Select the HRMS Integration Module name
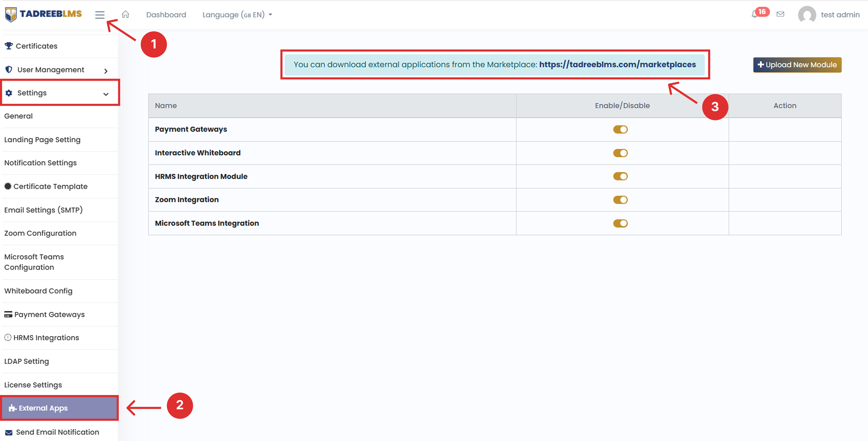 201,176
